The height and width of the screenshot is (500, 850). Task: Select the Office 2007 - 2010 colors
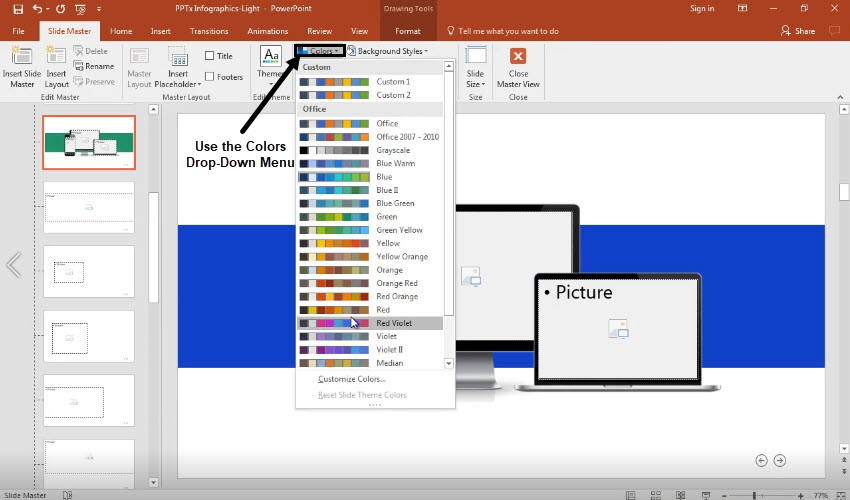tap(370, 137)
